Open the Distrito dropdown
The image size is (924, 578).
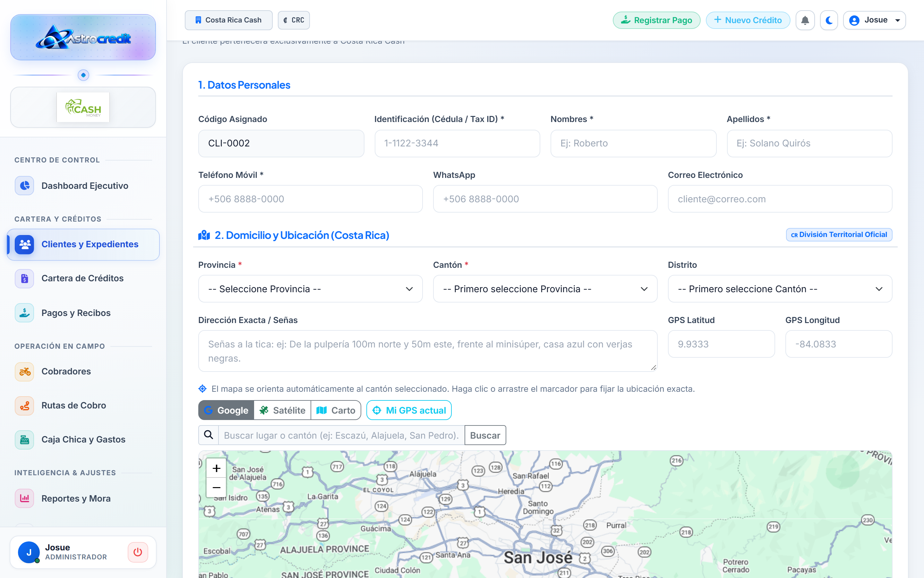(780, 289)
